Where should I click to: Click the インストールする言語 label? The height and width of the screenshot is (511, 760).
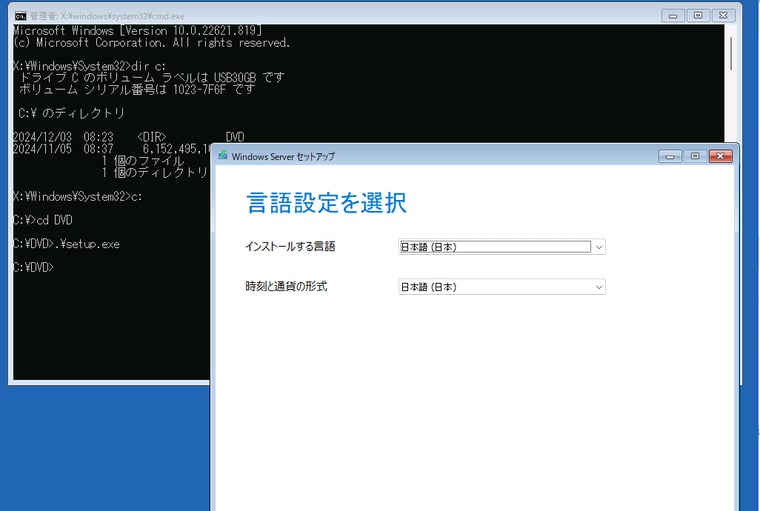[x=290, y=246]
